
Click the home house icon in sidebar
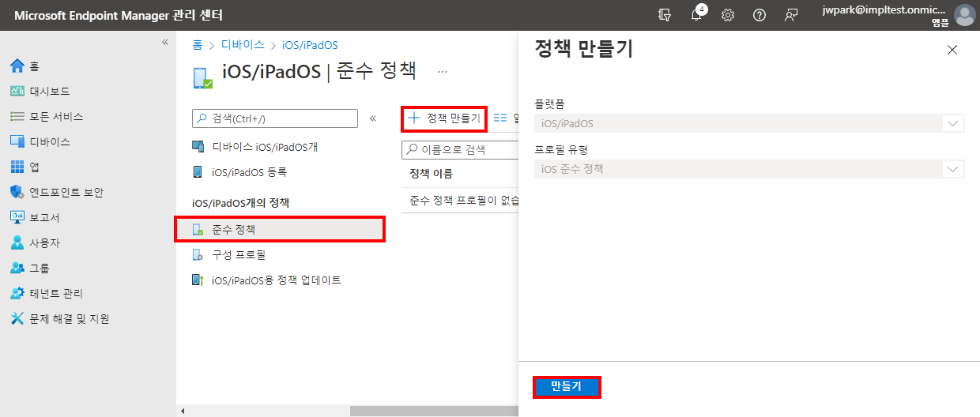tap(17, 66)
